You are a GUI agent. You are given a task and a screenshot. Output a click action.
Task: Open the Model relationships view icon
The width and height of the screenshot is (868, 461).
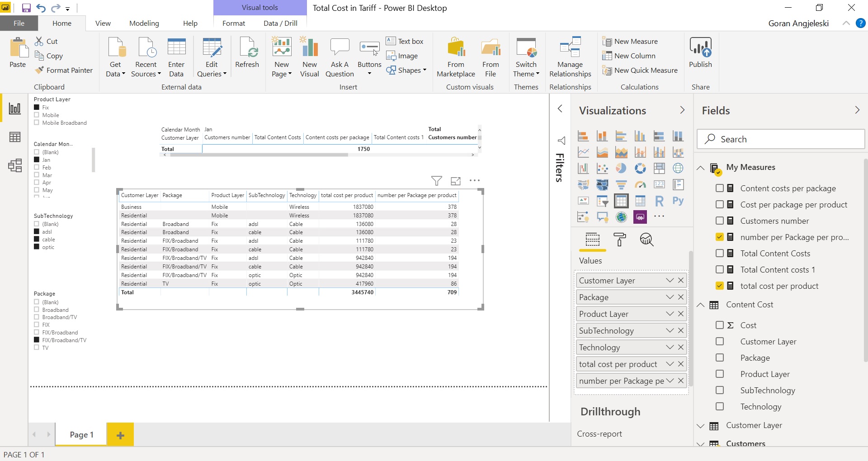pos(14,165)
